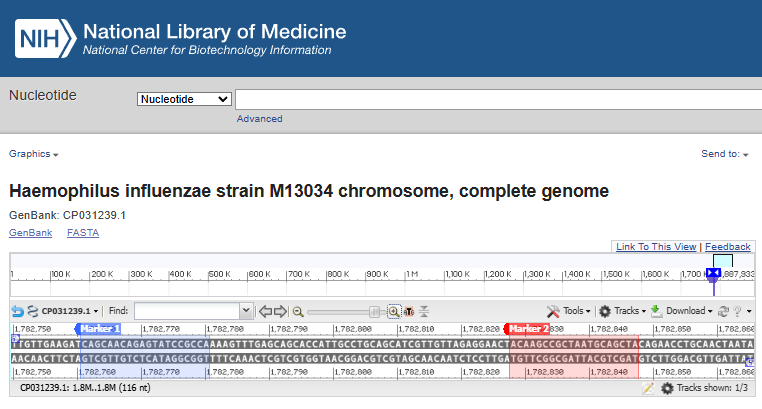Click the Marker 2 label

click(528, 329)
